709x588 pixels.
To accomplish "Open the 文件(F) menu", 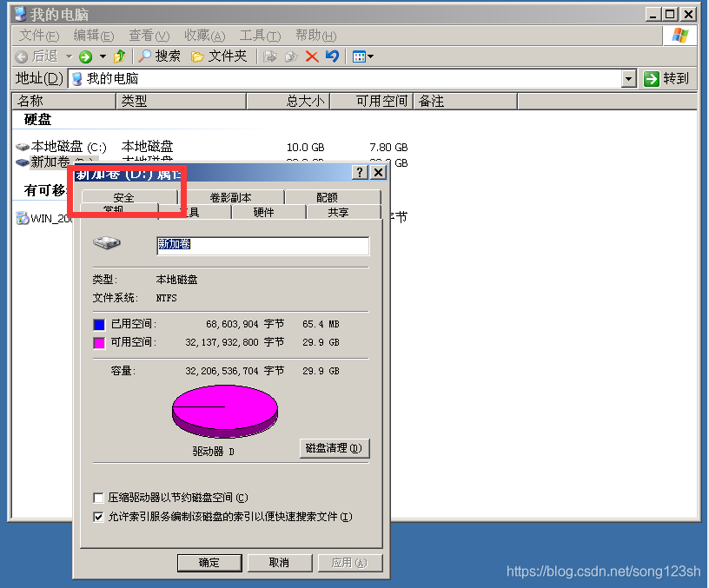I will point(39,36).
